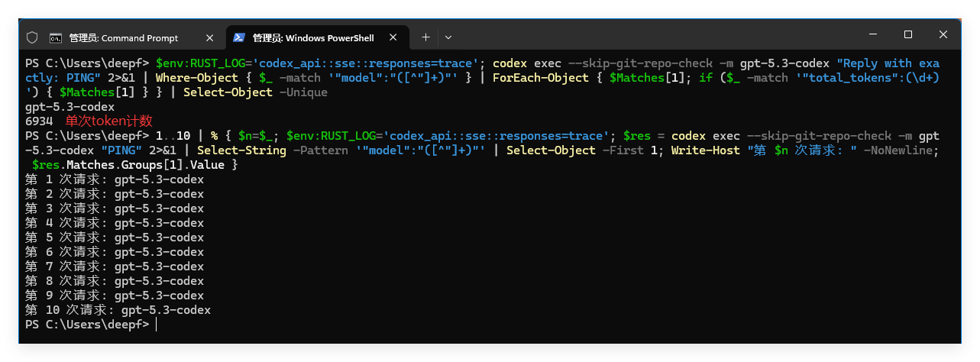Screen dimensions: 980x362
Task: Close the Windows PowerShell tab
Action: coord(394,37)
